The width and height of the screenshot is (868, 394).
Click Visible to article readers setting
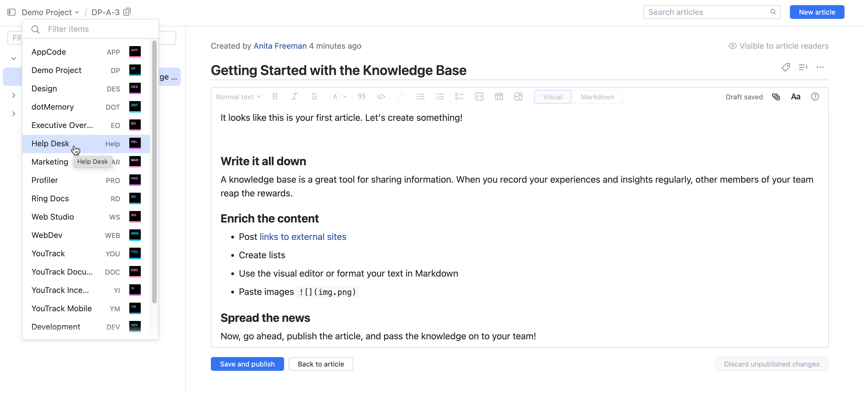tap(778, 46)
